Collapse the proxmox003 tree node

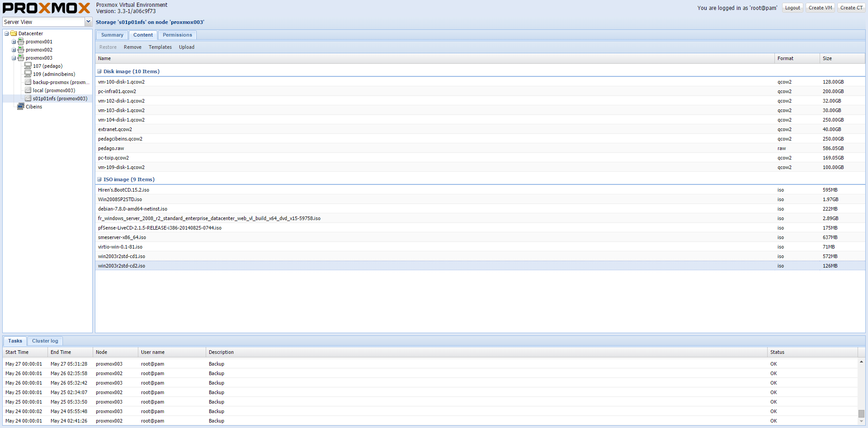(x=14, y=58)
